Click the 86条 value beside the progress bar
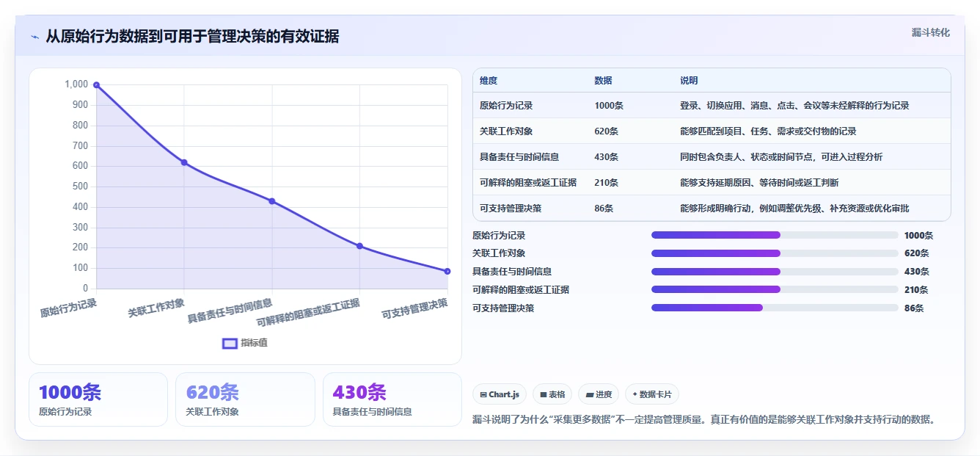Viewport: 980px width, 456px height. pyautogui.click(x=914, y=308)
